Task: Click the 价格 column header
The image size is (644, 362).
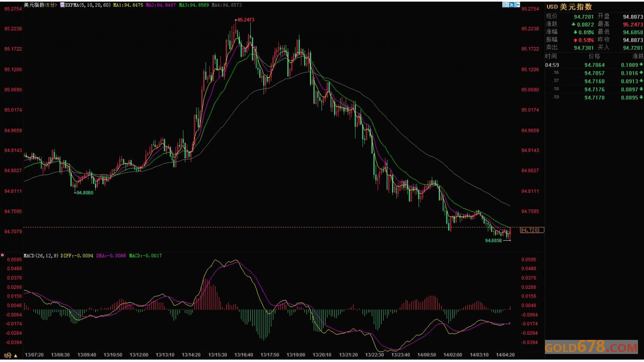Action: click(x=594, y=56)
